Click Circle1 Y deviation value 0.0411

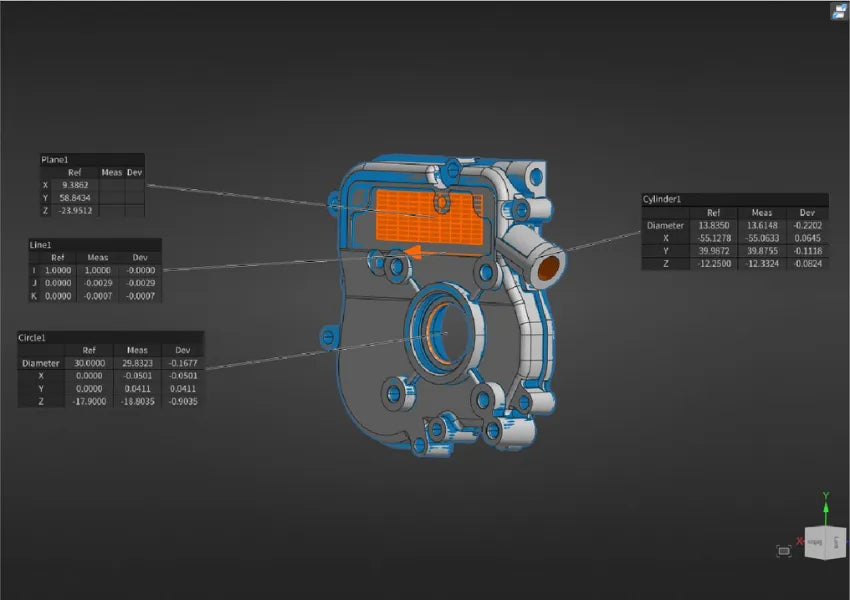183,389
